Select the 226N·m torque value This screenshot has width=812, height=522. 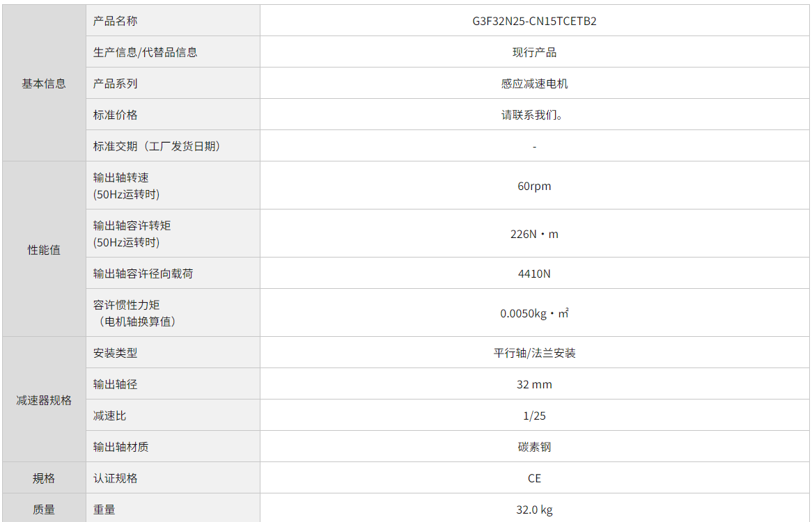point(534,234)
